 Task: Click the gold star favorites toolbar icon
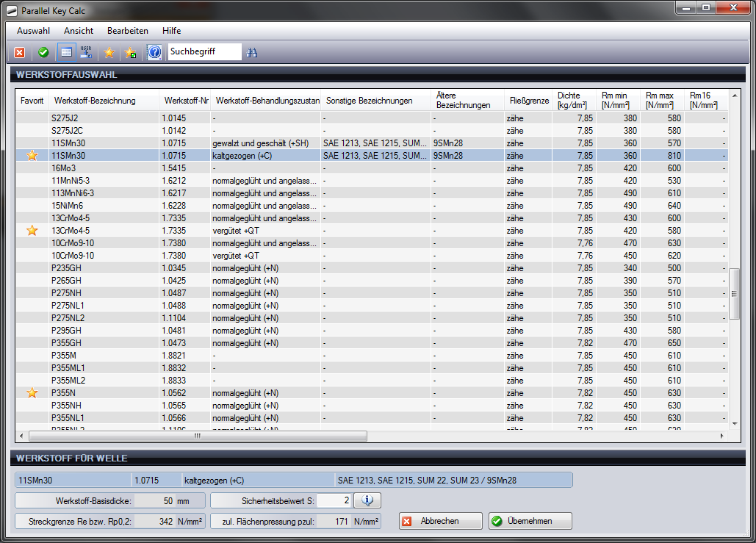coord(109,52)
